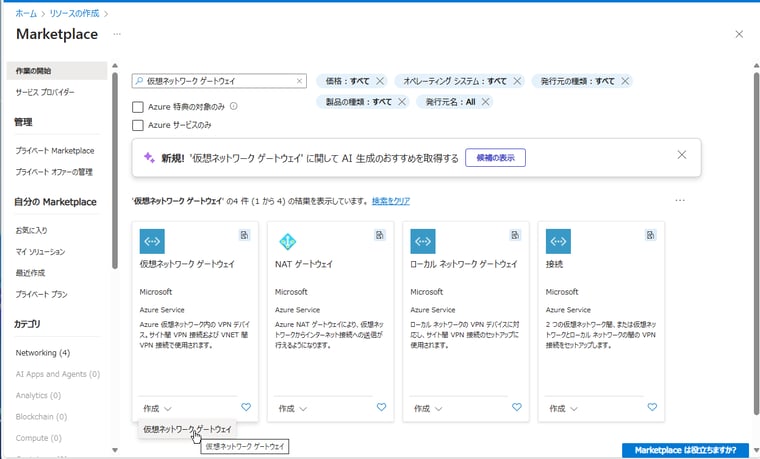The height and width of the screenshot is (459, 760).
Task: Click info icon next to Azure 特典の対象のみ
Action: click(x=234, y=106)
